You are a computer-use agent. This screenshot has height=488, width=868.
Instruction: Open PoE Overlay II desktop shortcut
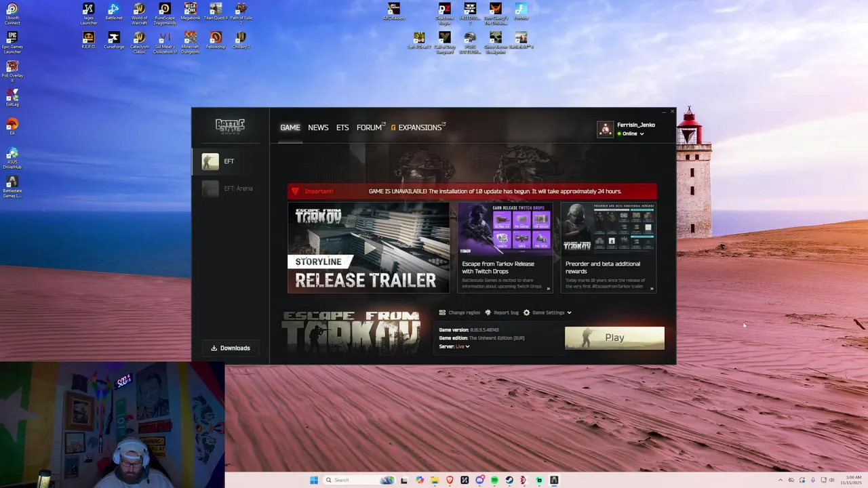(x=12, y=71)
